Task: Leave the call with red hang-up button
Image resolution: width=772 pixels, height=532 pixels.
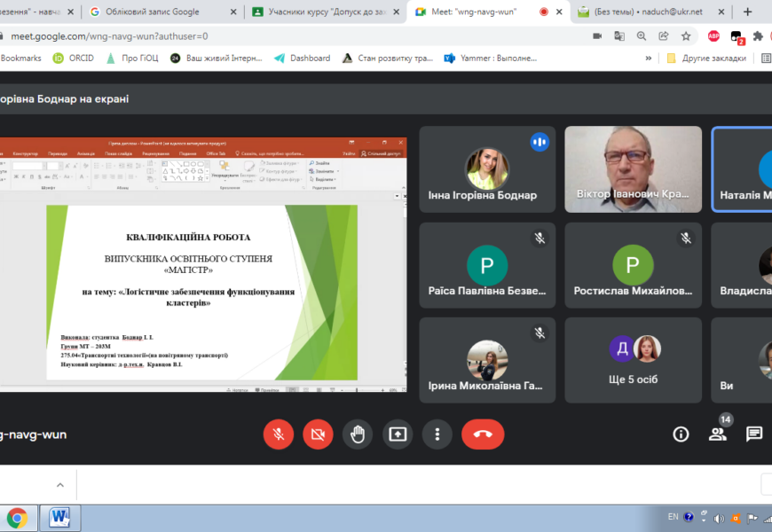Action: (483, 434)
